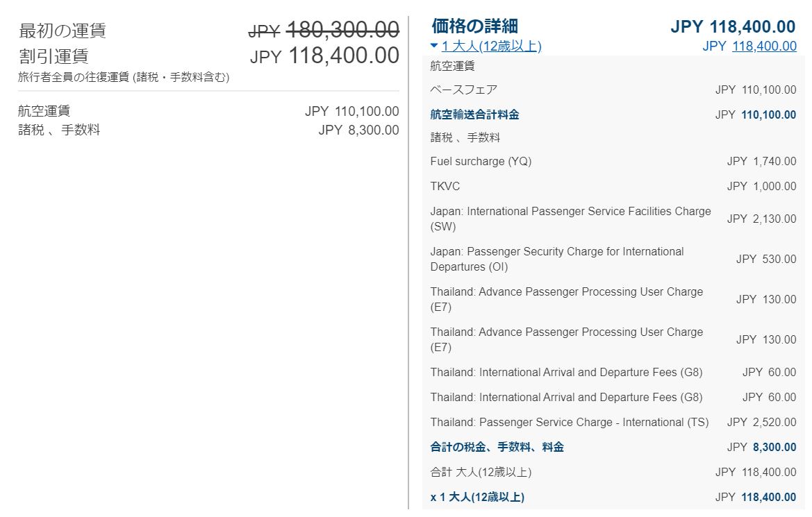Select the 航空運賃 JPY 110,100.00 summary row
The image size is (812, 517).
point(208,111)
